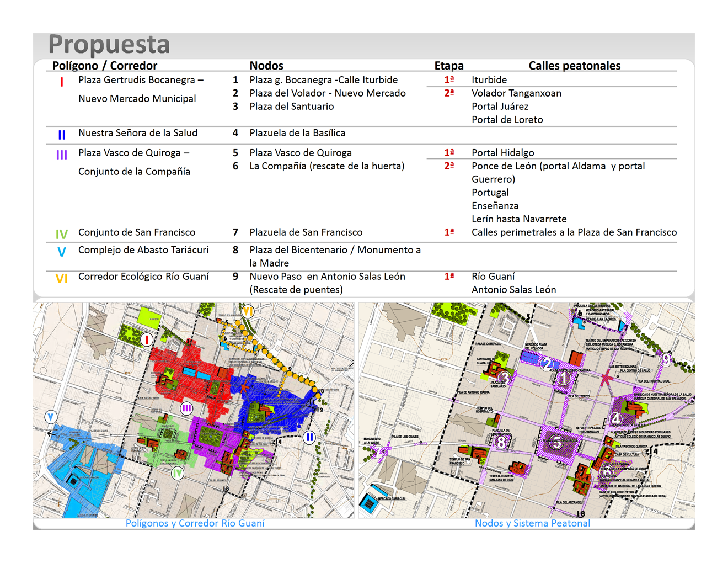The height and width of the screenshot is (563, 728).
Task: Click circled marker II on the polygons map
Action: pyautogui.click(x=310, y=437)
